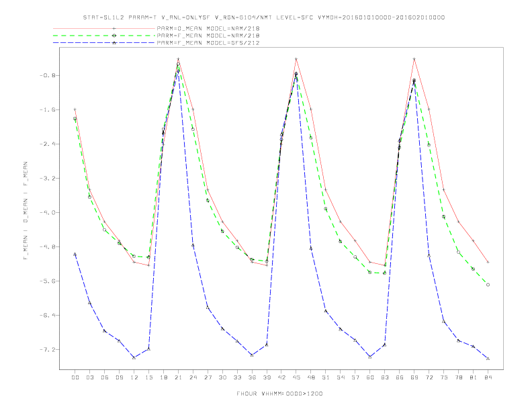Screen dimensions: 532x411
Task: Click x-axis tick label 81
Action: pos(474,377)
